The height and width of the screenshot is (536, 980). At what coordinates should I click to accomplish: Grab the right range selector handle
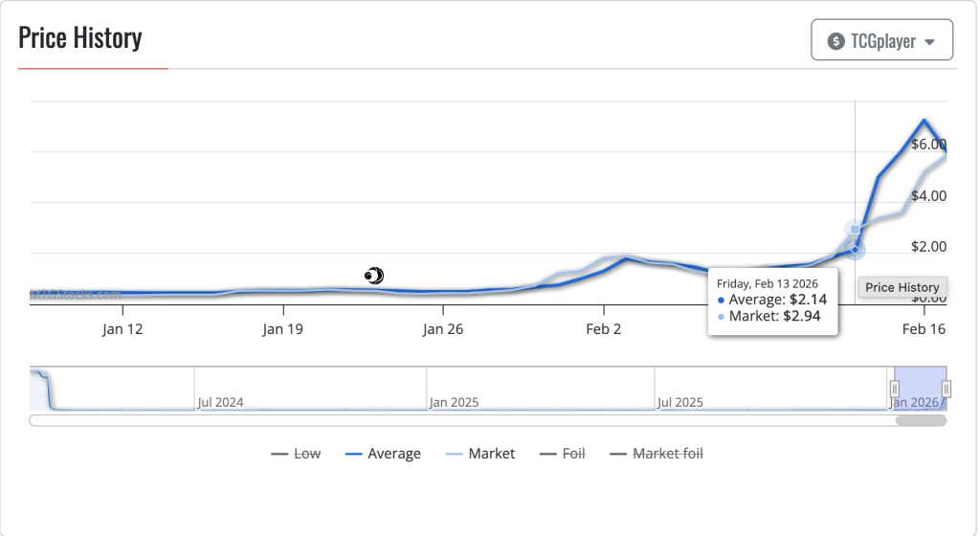(x=946, y=389)
